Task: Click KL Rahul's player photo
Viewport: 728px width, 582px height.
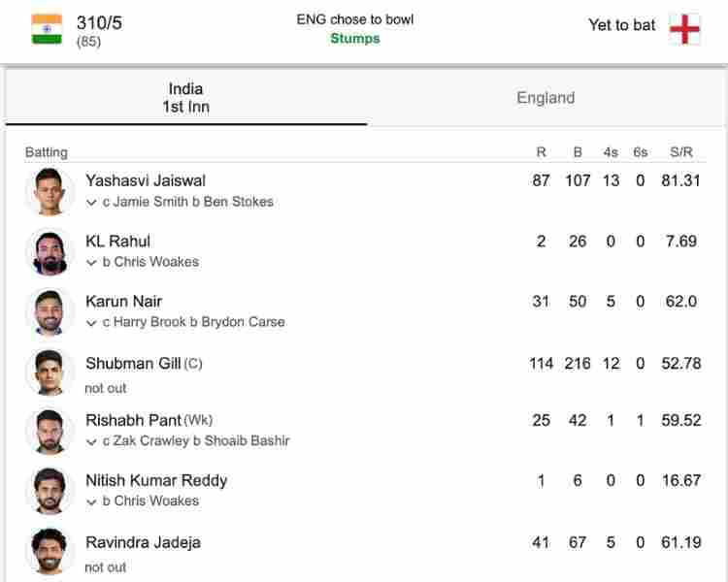Action: [x=50, y=251]
